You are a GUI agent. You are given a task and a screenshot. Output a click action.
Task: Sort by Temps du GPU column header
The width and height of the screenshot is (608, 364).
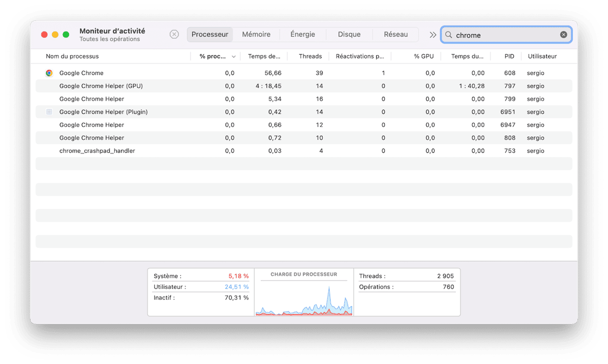[x=467, y=56]
